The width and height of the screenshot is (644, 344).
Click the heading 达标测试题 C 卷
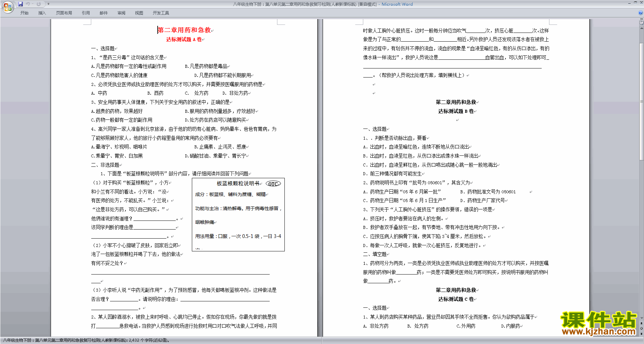(x=456, y=299)
